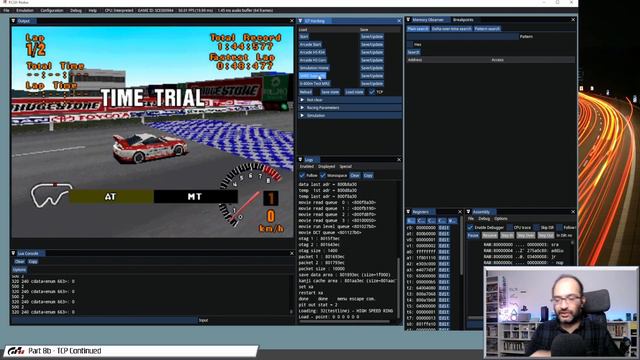Open the Debug menu in main menu bar

coord(76,10)
